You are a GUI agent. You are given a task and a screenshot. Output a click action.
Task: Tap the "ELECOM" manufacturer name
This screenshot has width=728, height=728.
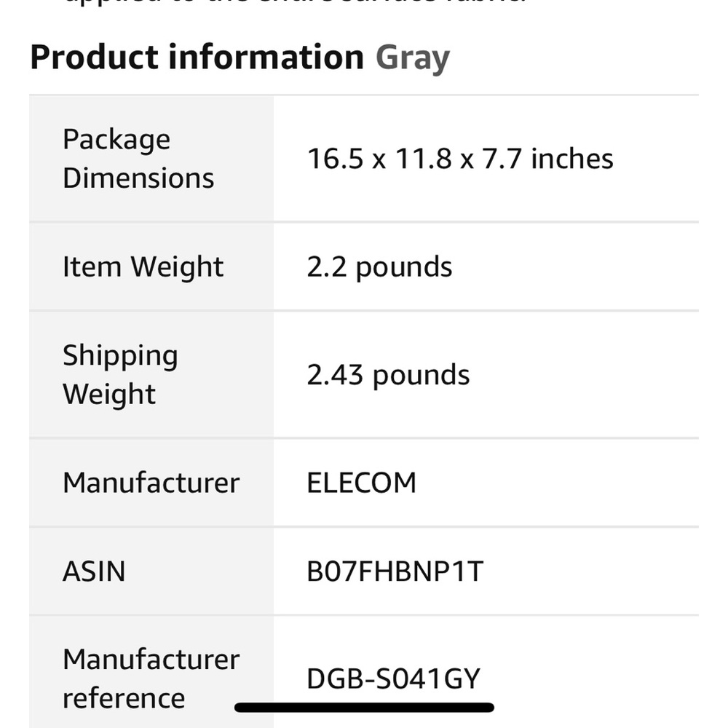361,483
